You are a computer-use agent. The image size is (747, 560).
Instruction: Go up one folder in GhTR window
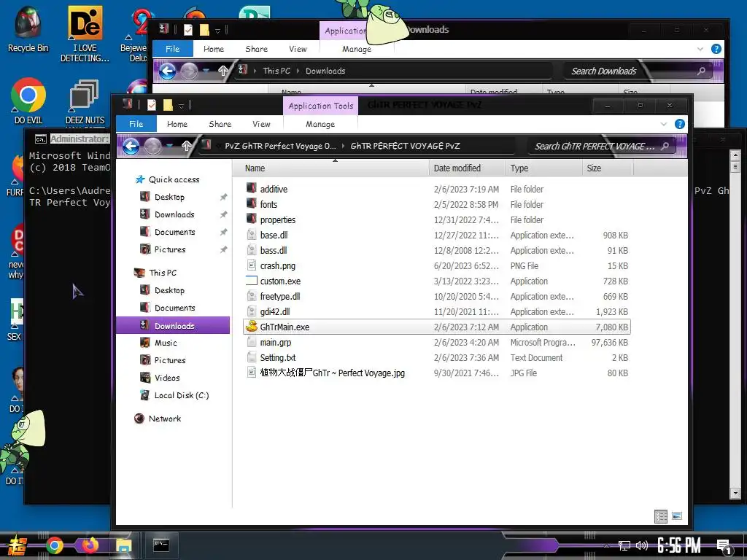[x=186, y=146]
